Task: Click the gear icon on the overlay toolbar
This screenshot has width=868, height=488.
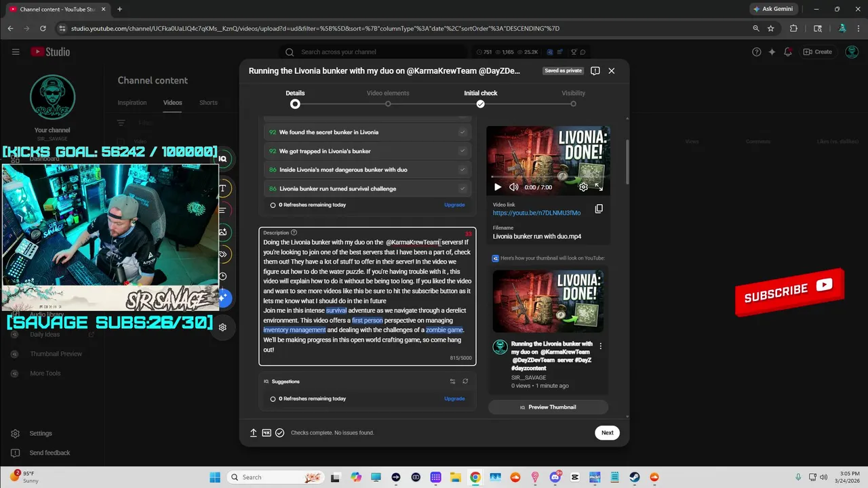Action: click(x=222, y=327)
